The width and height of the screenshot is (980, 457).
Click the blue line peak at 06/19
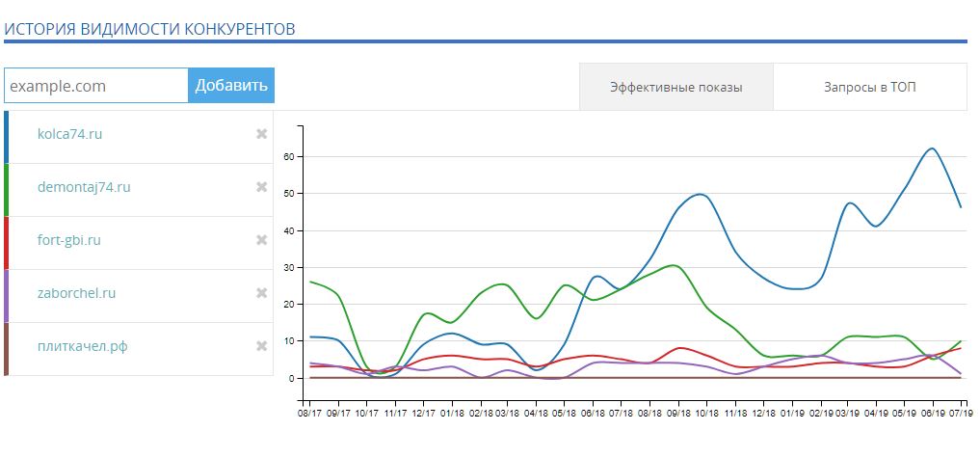point(931,148)
